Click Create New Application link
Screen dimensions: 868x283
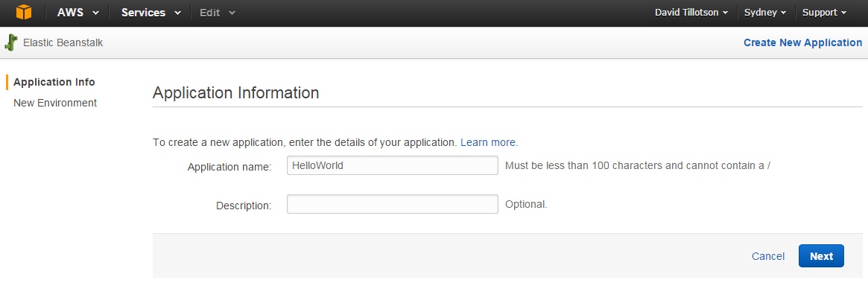click(802, 42)
